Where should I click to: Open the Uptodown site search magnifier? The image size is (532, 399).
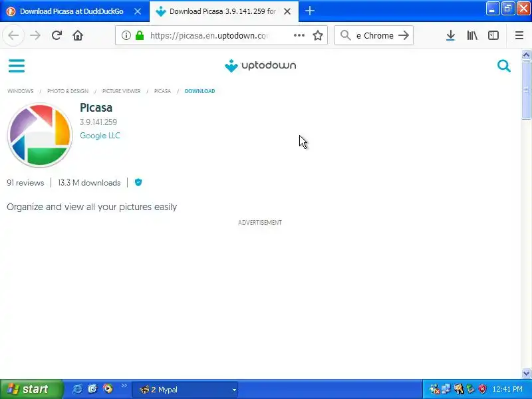point(503,66)
